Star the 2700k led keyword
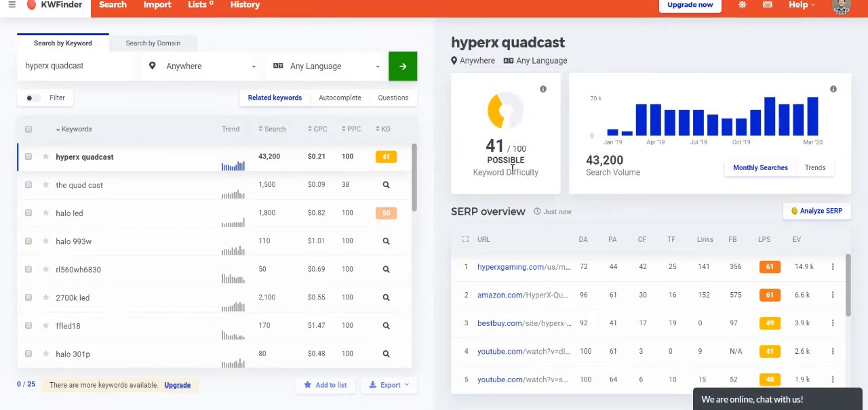Image resolution: width=868 pixels, height=410 pixels. pos(45,298)
